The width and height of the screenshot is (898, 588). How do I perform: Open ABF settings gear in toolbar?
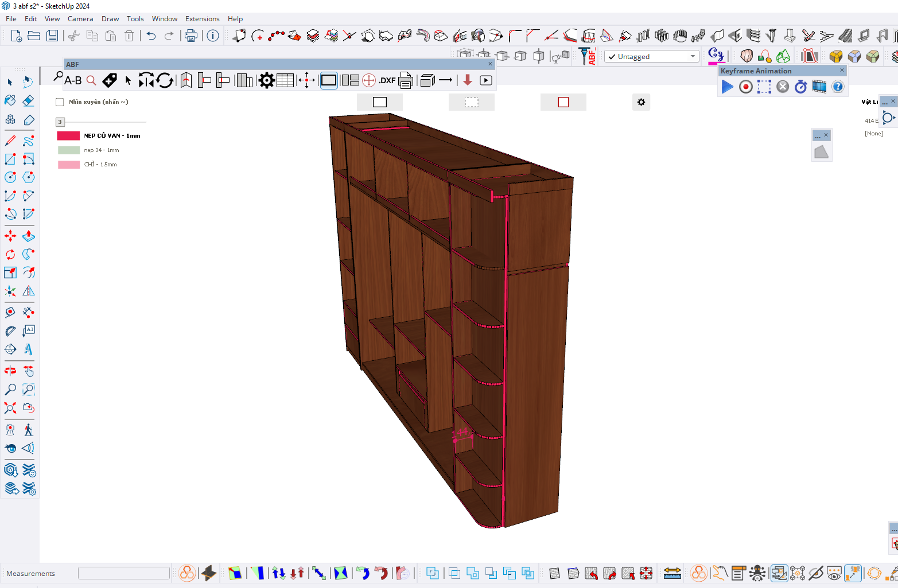[x=266, y=81]
